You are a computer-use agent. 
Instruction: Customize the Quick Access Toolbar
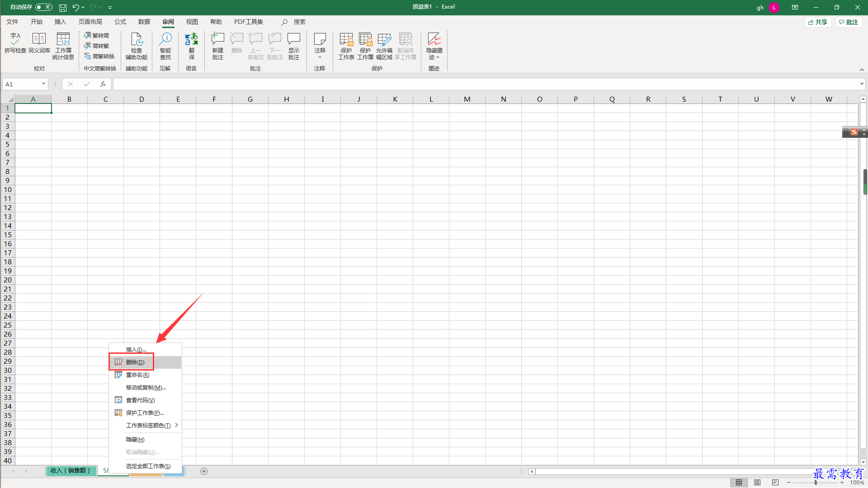pos(110,8)
